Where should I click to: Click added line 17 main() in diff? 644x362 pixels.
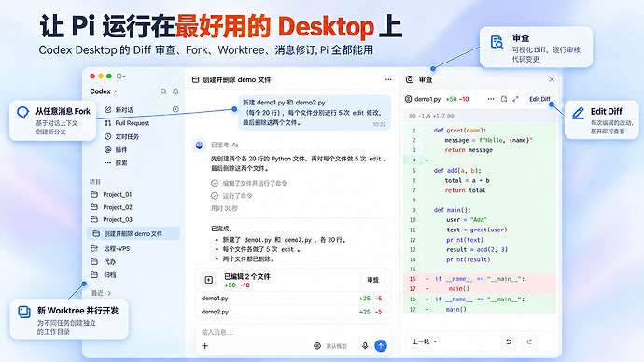pyautogui.click(x=480, y=309)
